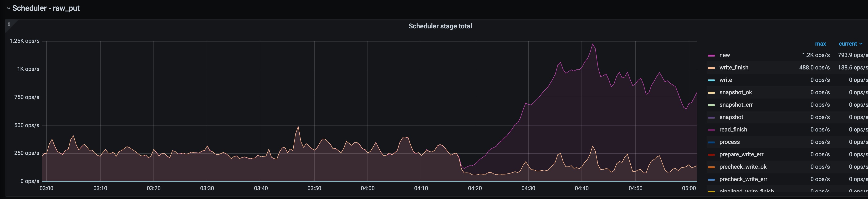The height and width of the screenshot is (199, 868).
Task: Toggle the process legend label
Action: pos(730,142)
